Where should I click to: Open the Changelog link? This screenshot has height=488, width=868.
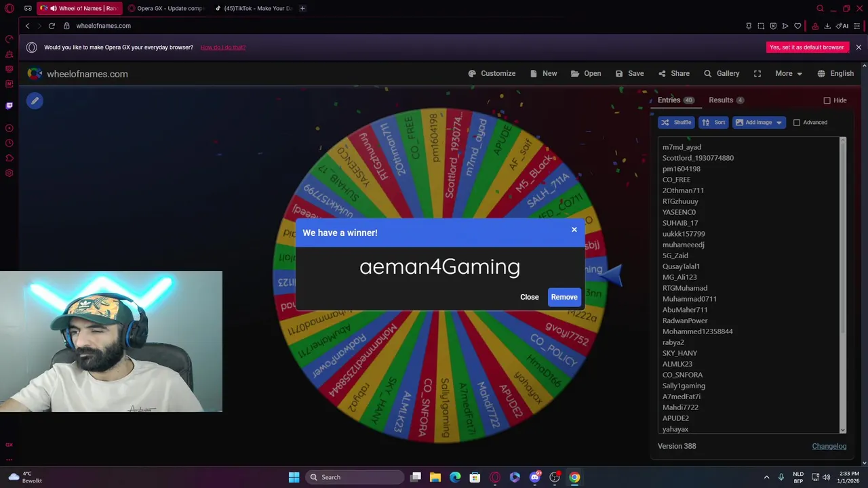tap(829, 446)
